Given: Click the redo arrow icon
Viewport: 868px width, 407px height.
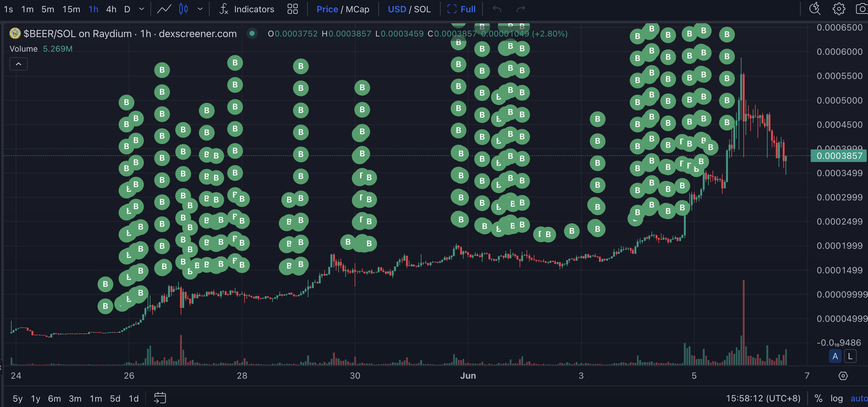Looking at the screenshot, I should click(x=521, y=9).
